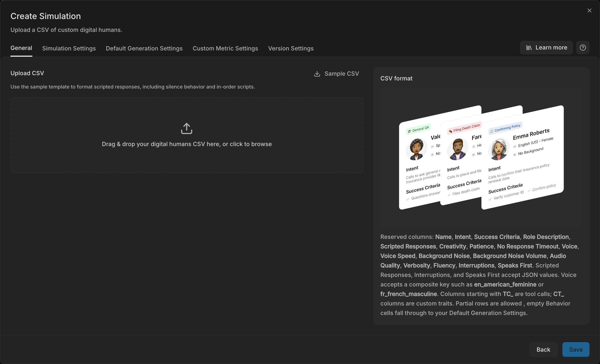Open the General tab

[21, 48]
